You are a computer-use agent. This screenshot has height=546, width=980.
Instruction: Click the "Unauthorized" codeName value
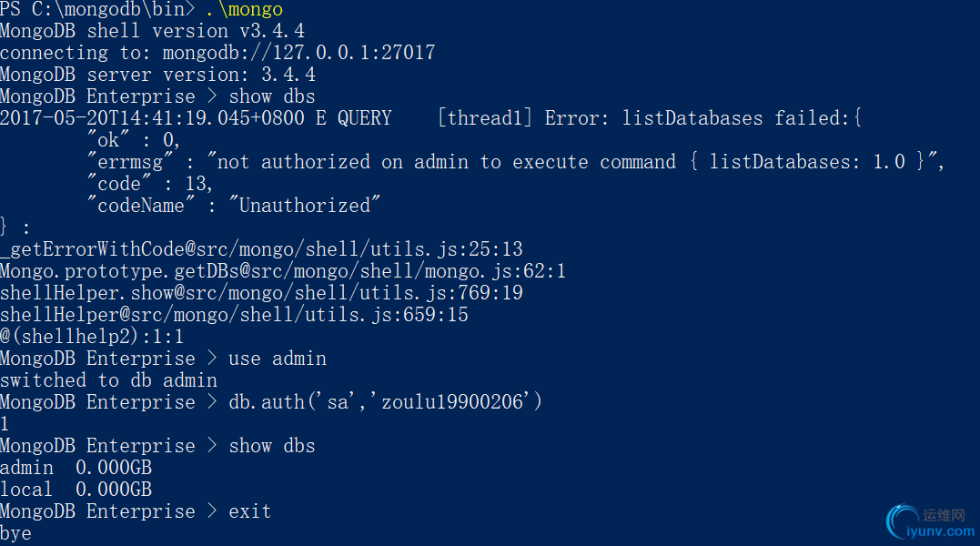[309, 206]
